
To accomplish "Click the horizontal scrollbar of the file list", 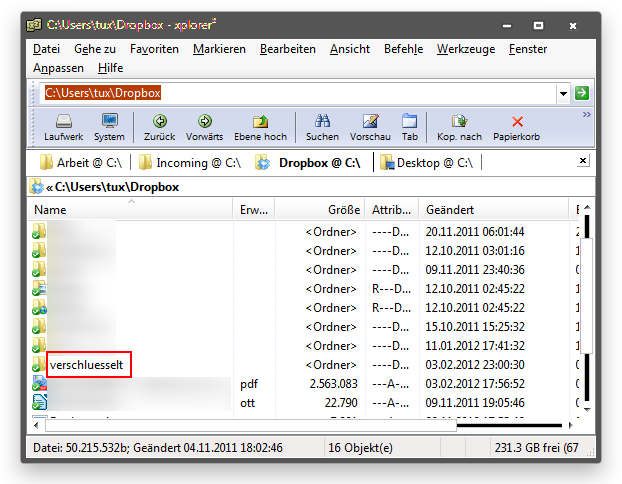I will [300, 424].
